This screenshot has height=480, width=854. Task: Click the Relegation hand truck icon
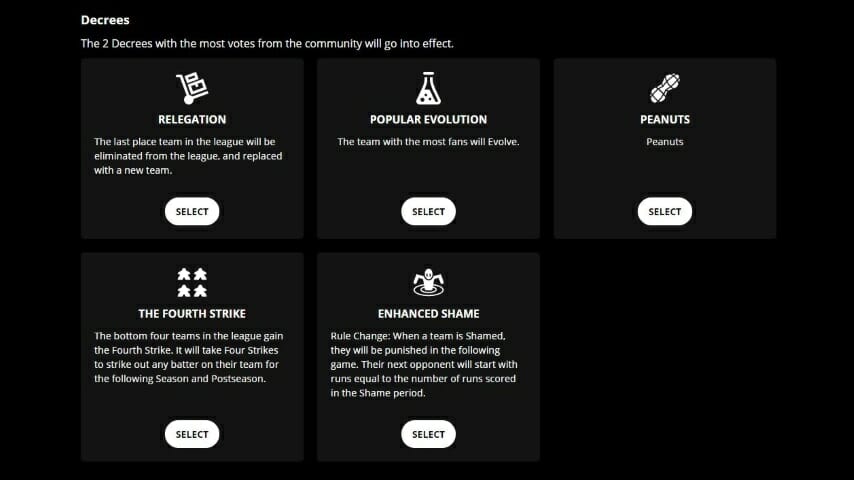pyautogui.click(x=191, y=89)
